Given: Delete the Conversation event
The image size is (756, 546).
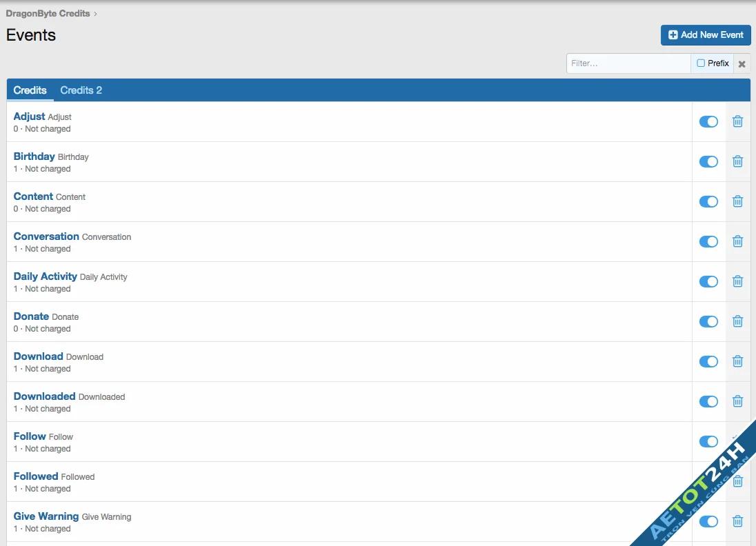Looking at the screenshot, I should tap(737, 241).
